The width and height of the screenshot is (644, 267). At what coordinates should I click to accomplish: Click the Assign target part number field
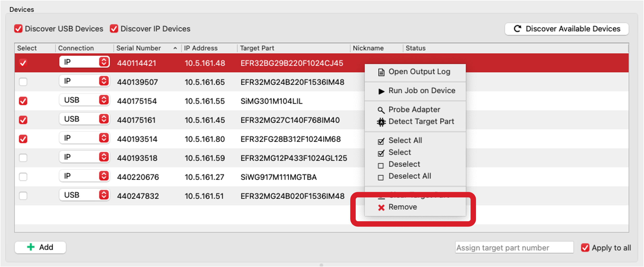pyautogui.click(x=514, y=247)
